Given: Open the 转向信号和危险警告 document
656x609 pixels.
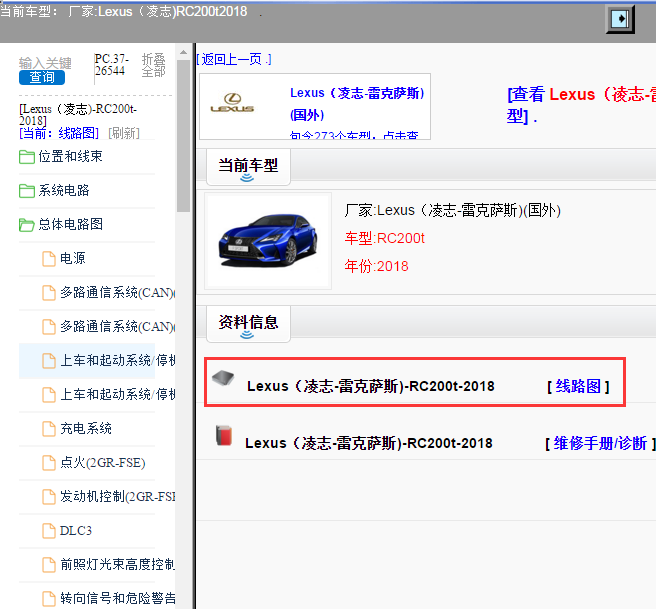Looking at the screenshot, I should 118,598.
